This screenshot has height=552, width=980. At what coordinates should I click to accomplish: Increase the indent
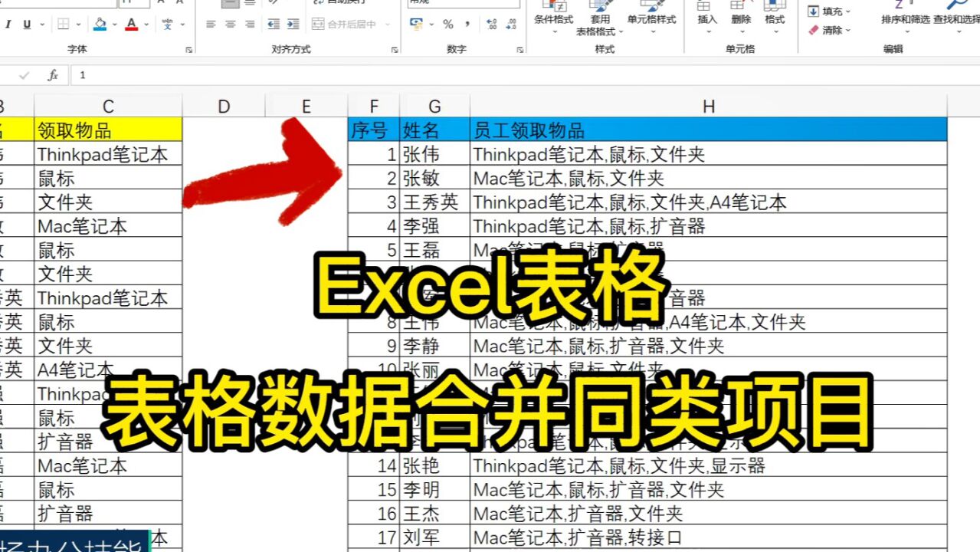click(293, 25)
